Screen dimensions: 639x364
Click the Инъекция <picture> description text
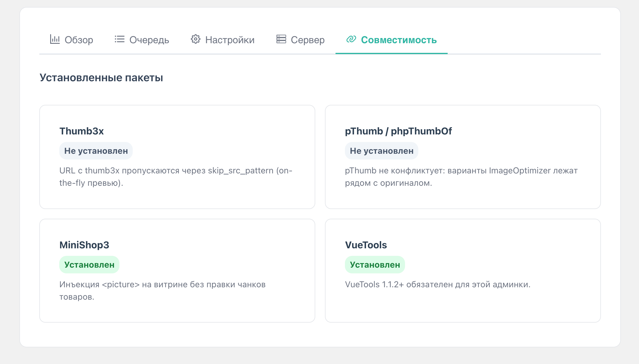[x=162, y=291]
